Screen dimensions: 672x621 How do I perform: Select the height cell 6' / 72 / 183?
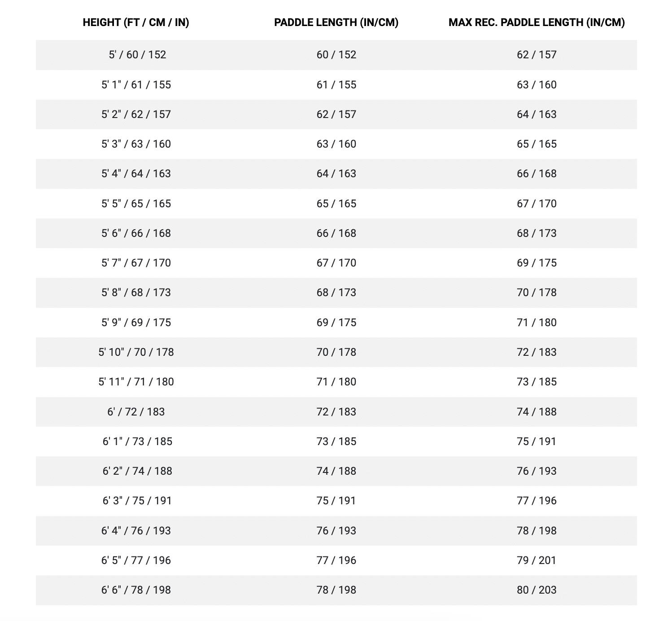click(136, 412)
